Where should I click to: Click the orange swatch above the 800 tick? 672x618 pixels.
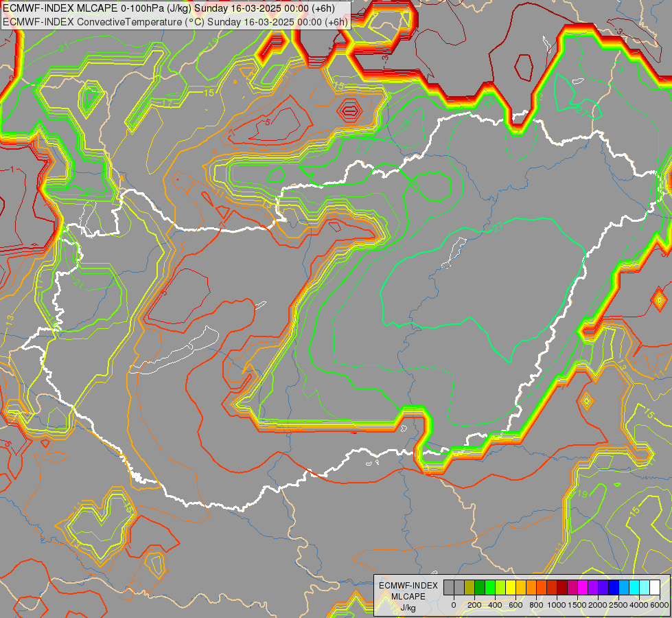coord(532,587)
